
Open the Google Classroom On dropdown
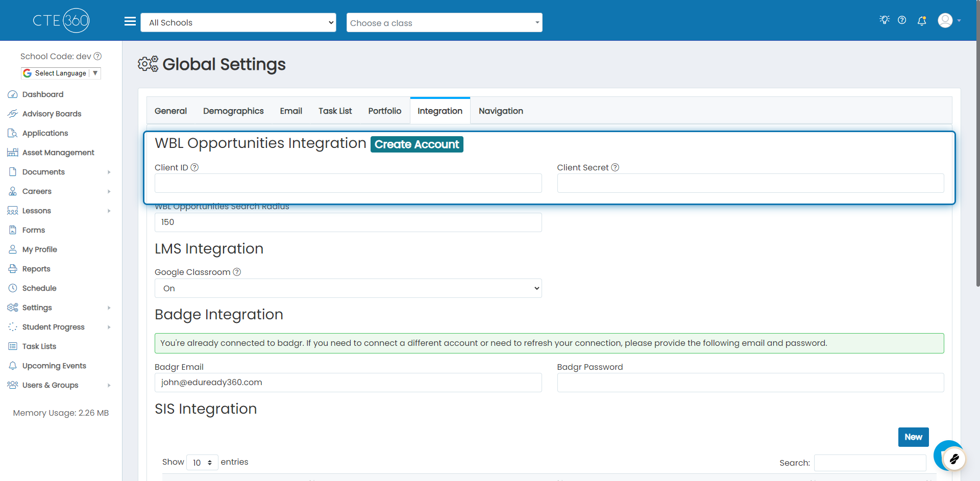click(348, 288)
